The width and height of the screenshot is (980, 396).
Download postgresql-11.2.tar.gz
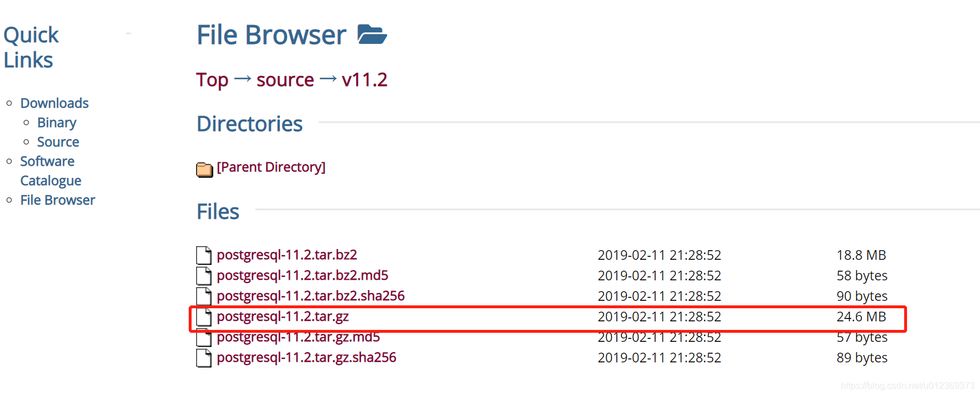click(283, 317)
